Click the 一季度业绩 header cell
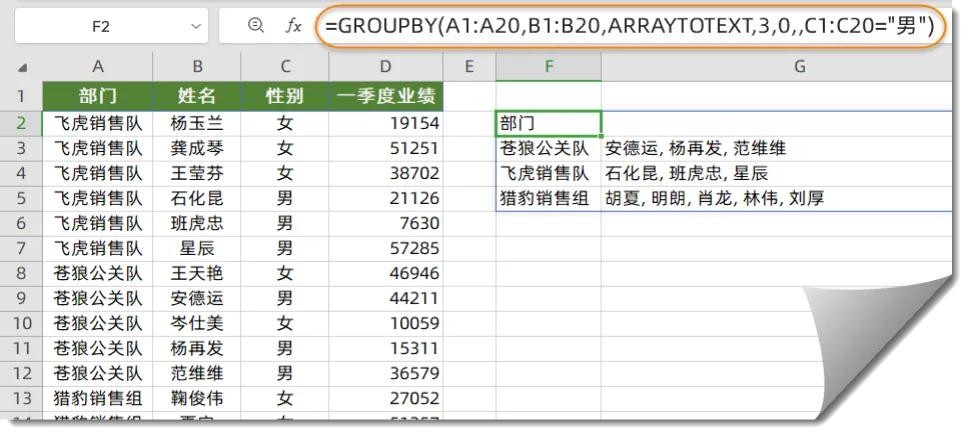Viewport: 968px width, 435px height. pyautogui.click(x=386, y=97)
